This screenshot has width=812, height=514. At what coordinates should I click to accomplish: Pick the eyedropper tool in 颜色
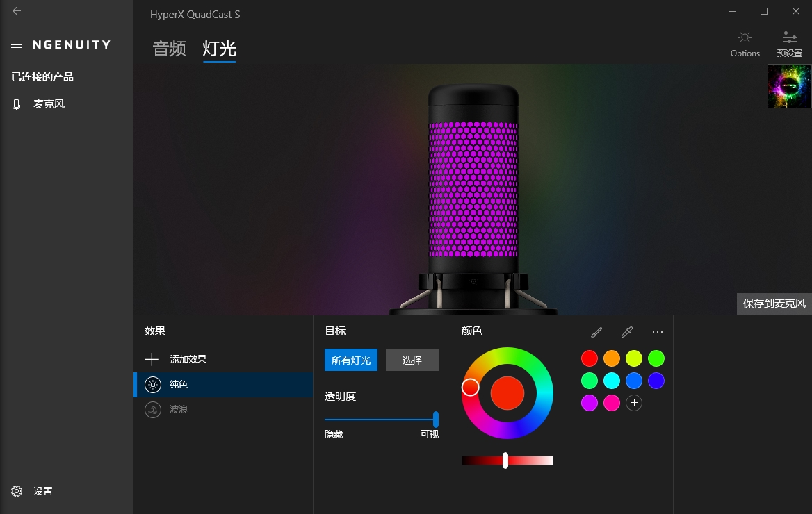tap(627, 332)
